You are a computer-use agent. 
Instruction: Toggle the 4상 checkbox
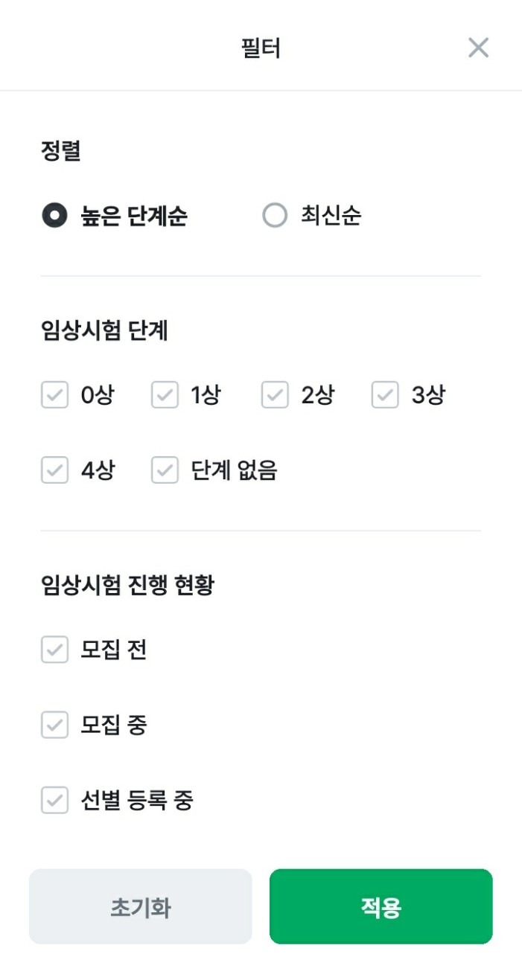click(x=54, y=470)
